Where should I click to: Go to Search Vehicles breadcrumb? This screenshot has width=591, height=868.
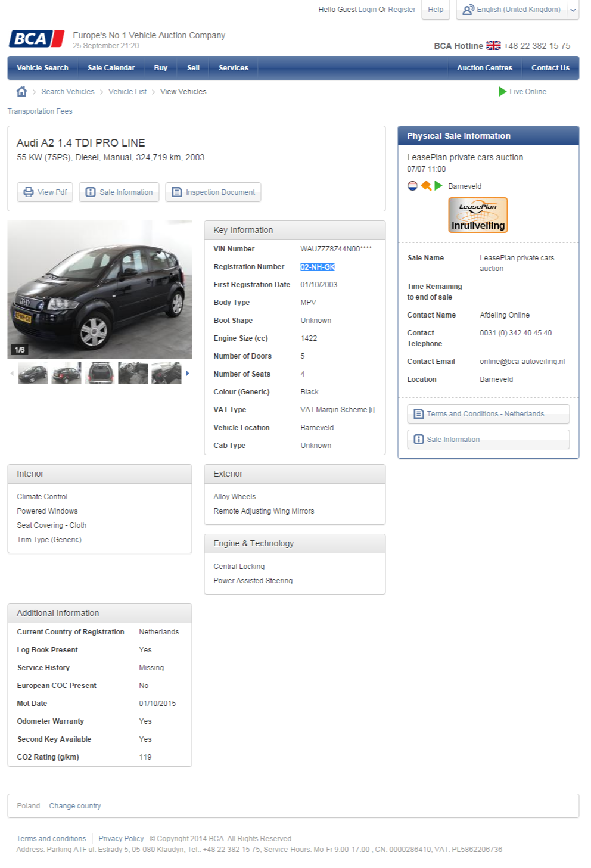[67, 92]
